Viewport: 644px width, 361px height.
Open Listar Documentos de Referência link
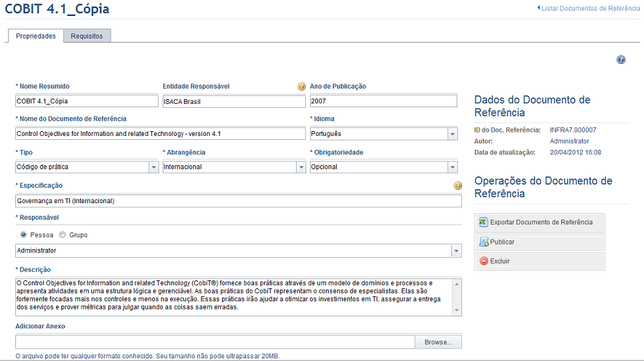click(x=591, y=8)
